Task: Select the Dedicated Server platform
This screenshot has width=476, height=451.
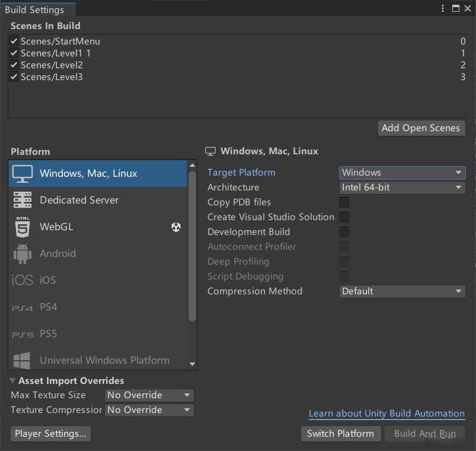Action: (x=98, y=200)
